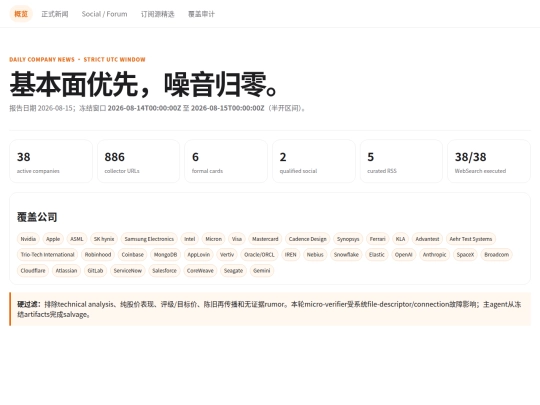Select the CoreWeave chip
The height and width of the screenshot is (405, 540).
coord(200,271)
